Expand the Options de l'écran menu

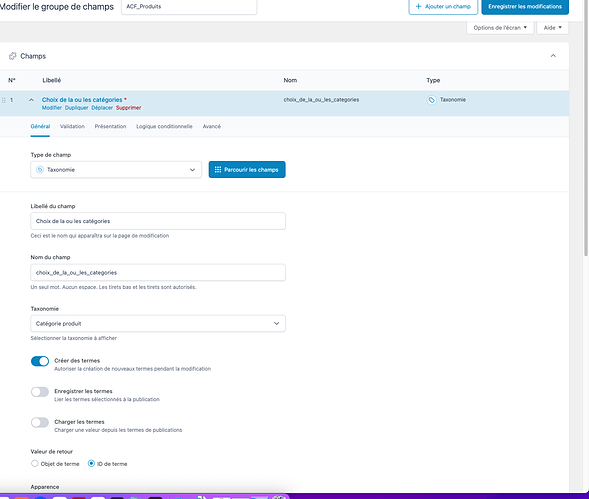tap(500, 28)
